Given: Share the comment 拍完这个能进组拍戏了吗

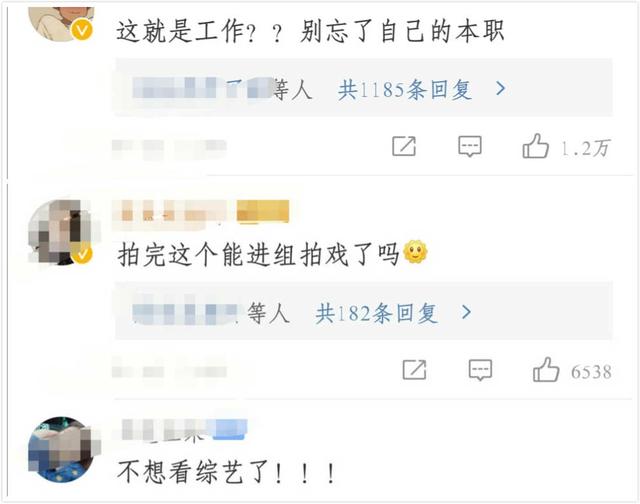Looking at the screenshot, I should tap(414, 370).
